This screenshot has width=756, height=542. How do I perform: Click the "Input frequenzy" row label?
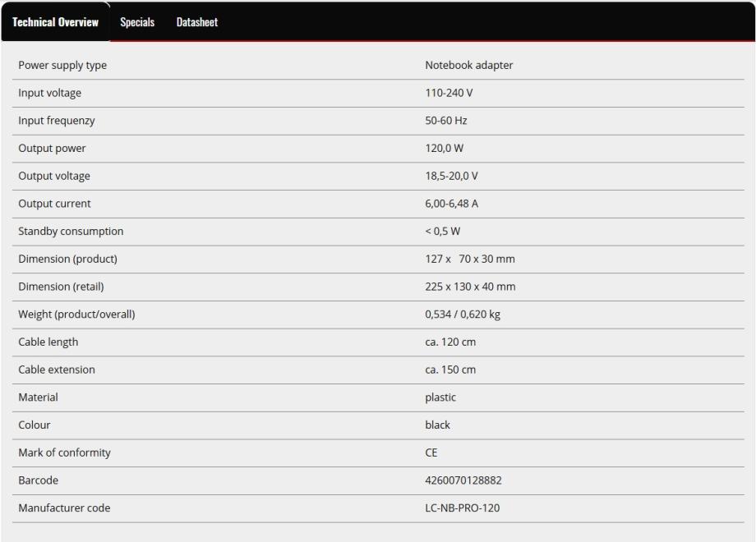click(x=57, y=121)
